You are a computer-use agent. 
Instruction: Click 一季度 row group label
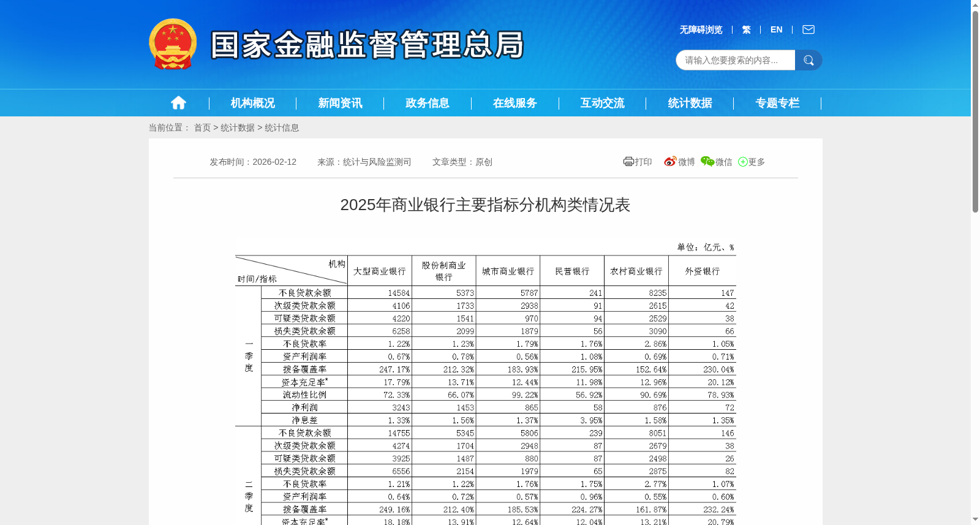[249, 356]
